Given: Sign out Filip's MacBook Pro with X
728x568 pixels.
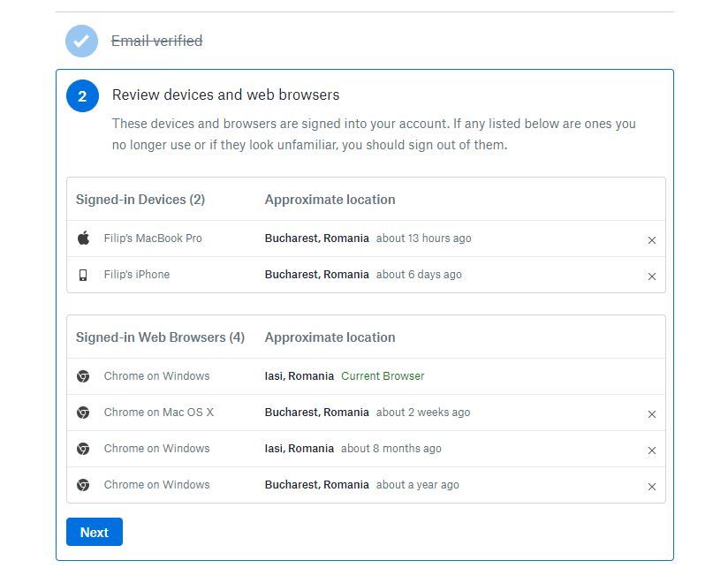Looking at the screenshot, I should [x=652, y=240].
